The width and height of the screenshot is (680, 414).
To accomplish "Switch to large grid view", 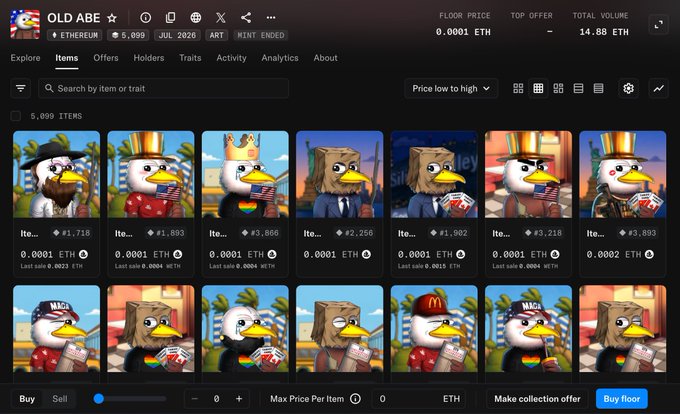I will [x=518, y=88].
